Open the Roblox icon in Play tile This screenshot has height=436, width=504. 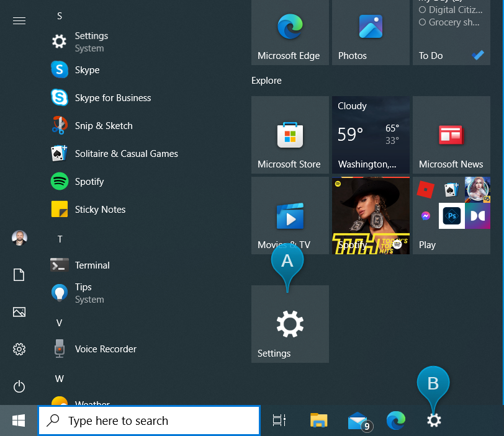point(426,189)
